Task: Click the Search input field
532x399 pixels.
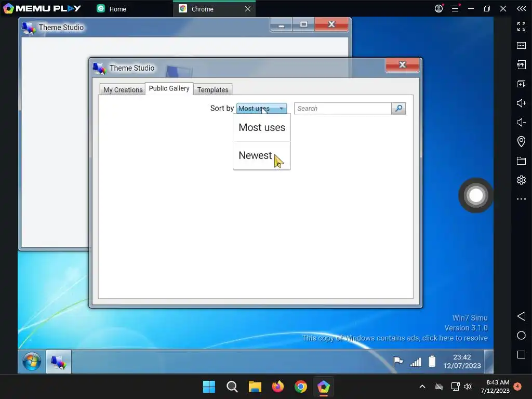Action: [343, 109]
